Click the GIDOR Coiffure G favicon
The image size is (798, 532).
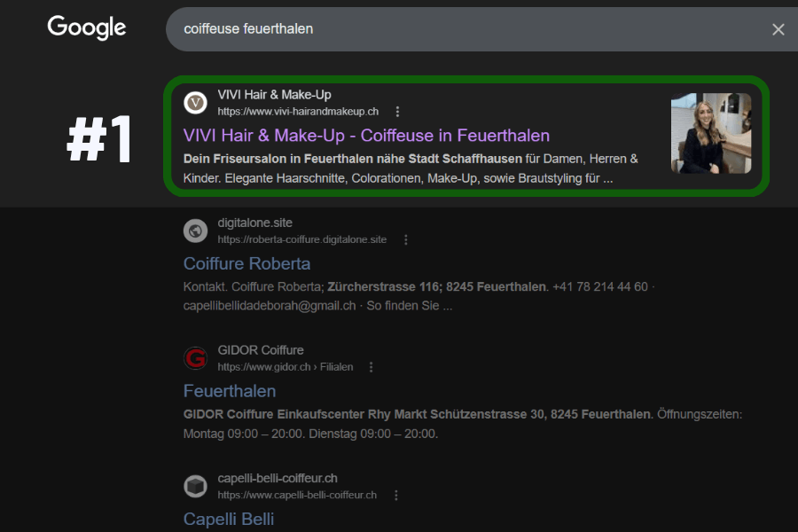[195, 358]
